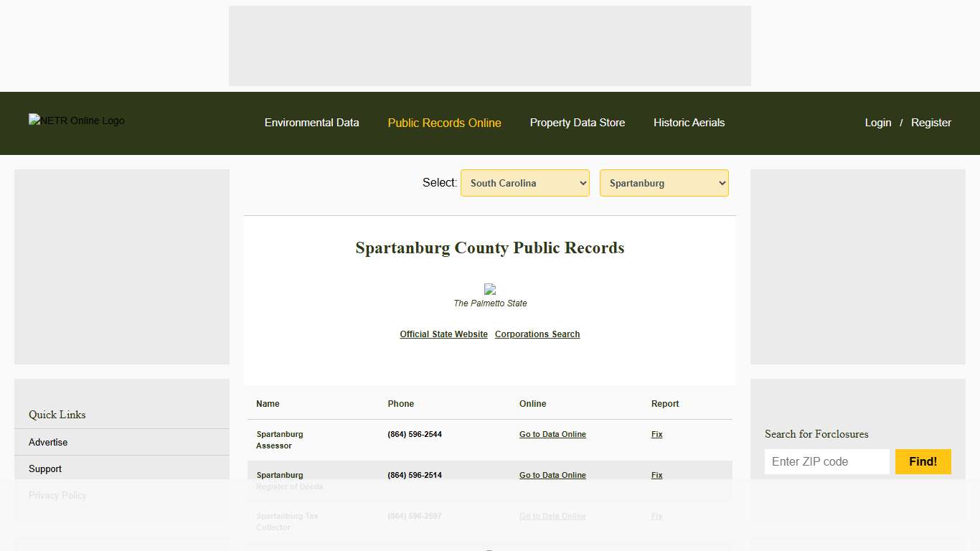Select Public Records Online from the navigation
The image size is (980, 551).
pyautogui.click(x=444, y=123)
